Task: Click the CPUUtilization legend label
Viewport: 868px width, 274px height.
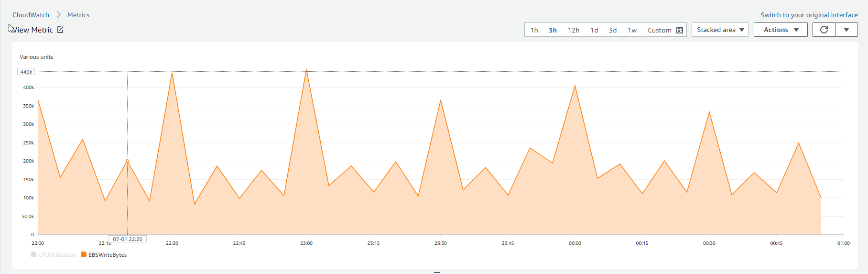Action: [57, 255]
